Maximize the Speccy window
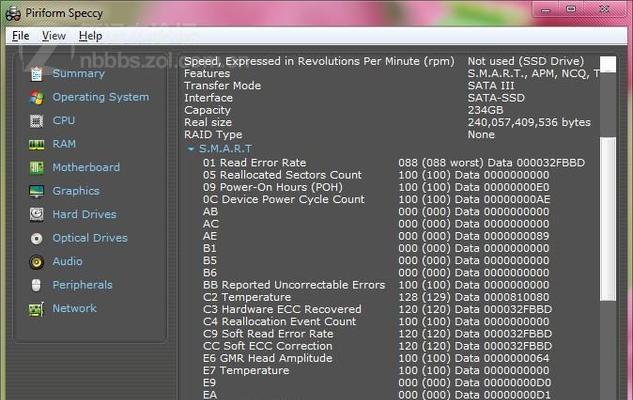The height and width of the screenshot is (400, 633). (571, 10)
